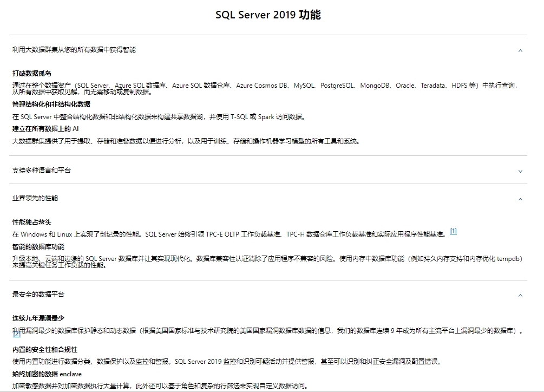The width and height of the screenshot is (544, 392).
Task: Click the 始终加密的数据 enclave heading
Action: click(47, 374)
